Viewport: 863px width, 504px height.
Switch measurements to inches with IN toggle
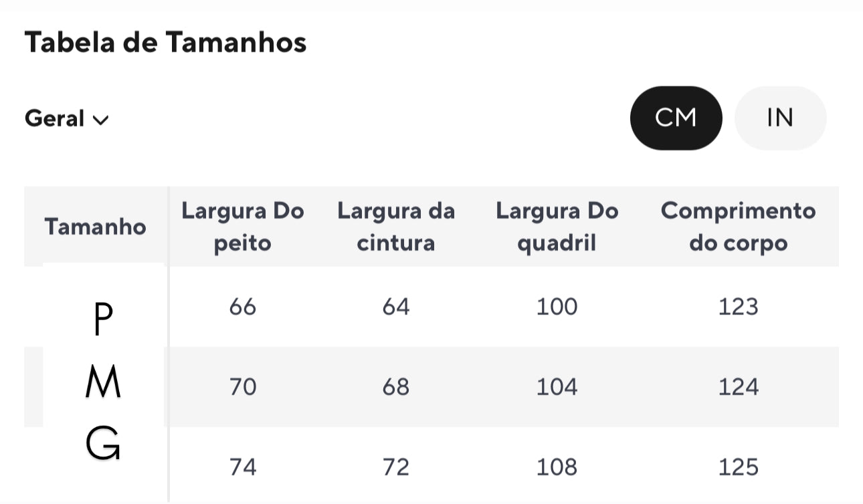point(780,118)
